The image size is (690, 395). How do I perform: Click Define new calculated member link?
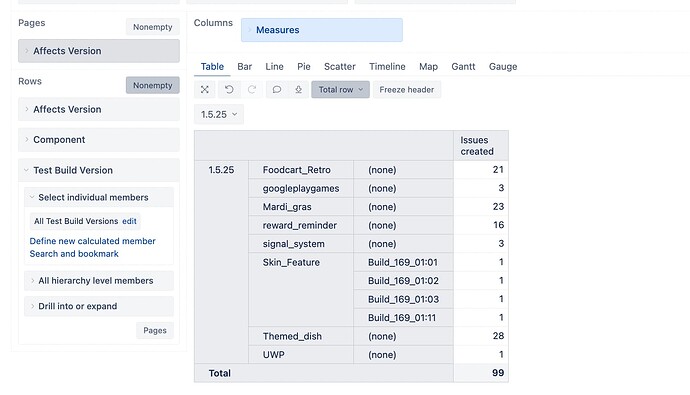(x=92, y=241)
